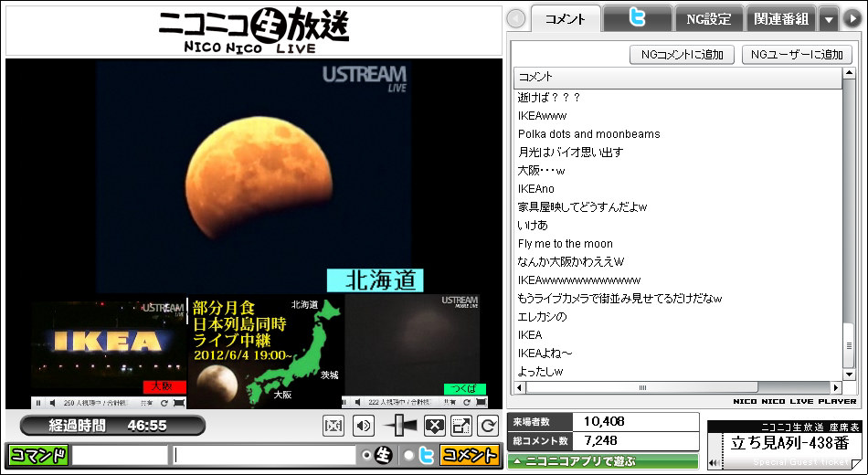Click the comment list scroll-down arrow
The image size is (868, 475).
(849, 375)
